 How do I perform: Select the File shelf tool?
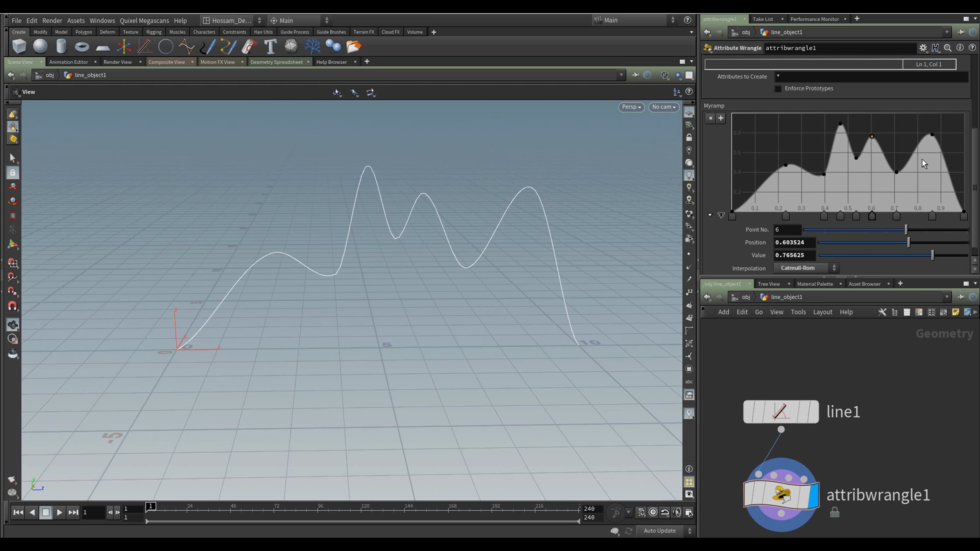[354, 47]
